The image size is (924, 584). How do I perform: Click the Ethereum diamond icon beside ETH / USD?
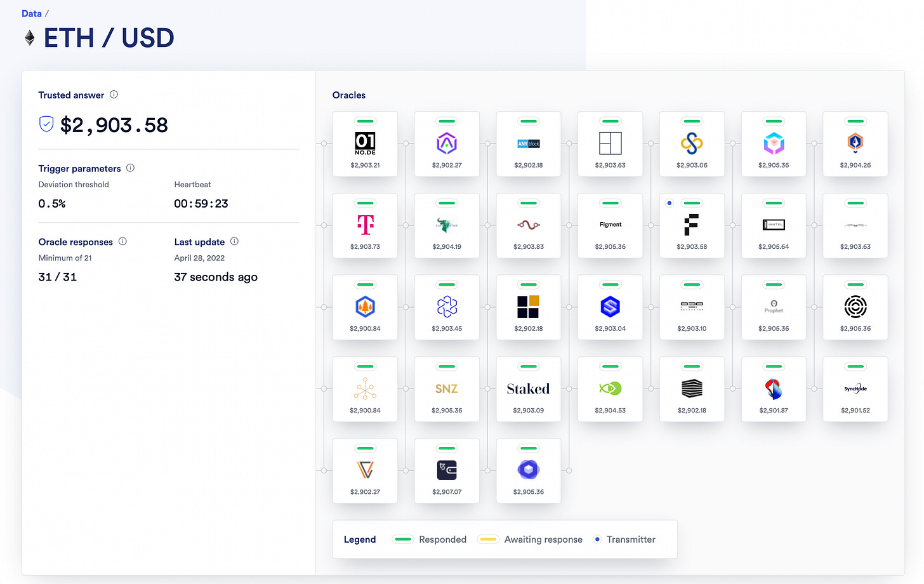(29, 38)
